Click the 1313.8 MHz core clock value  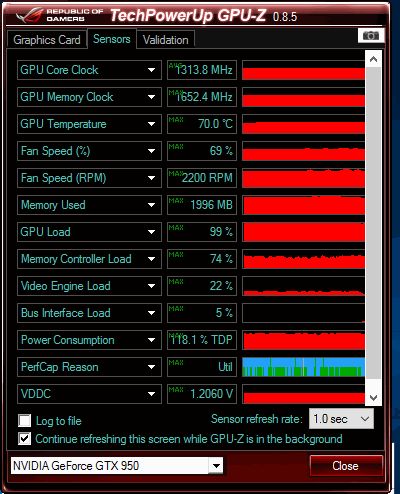coord(202,70)
